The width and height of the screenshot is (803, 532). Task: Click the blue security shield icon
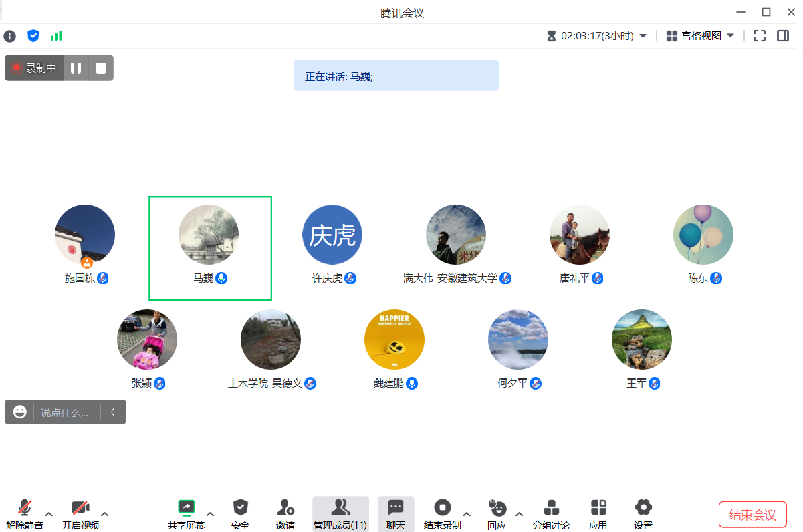(33, 36)
